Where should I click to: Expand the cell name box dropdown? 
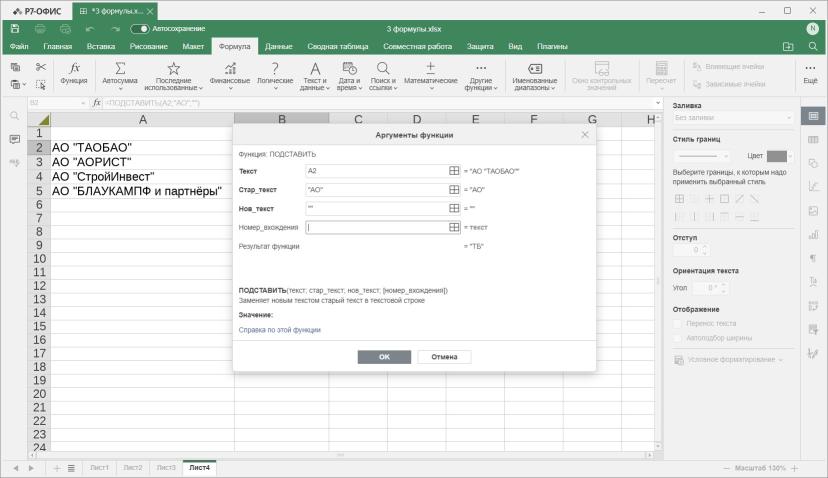pos(83,103)
